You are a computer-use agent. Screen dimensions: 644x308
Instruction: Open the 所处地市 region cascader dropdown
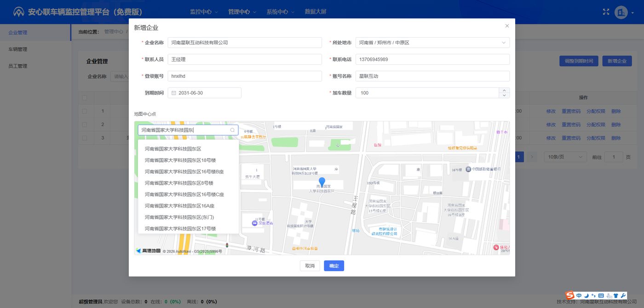[x=432, y=42]
